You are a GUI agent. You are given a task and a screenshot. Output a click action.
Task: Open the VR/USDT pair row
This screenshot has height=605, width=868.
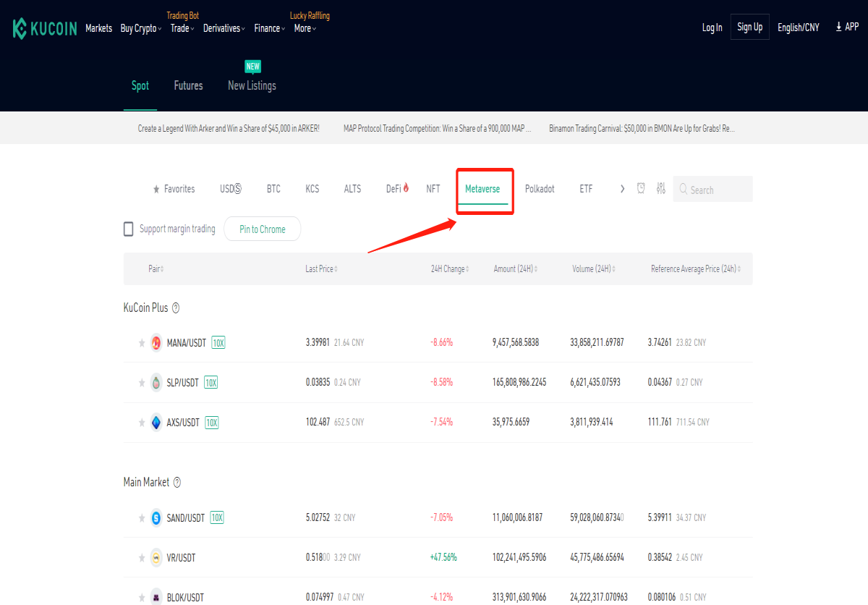pyautogui.click(x=438, y=558)
